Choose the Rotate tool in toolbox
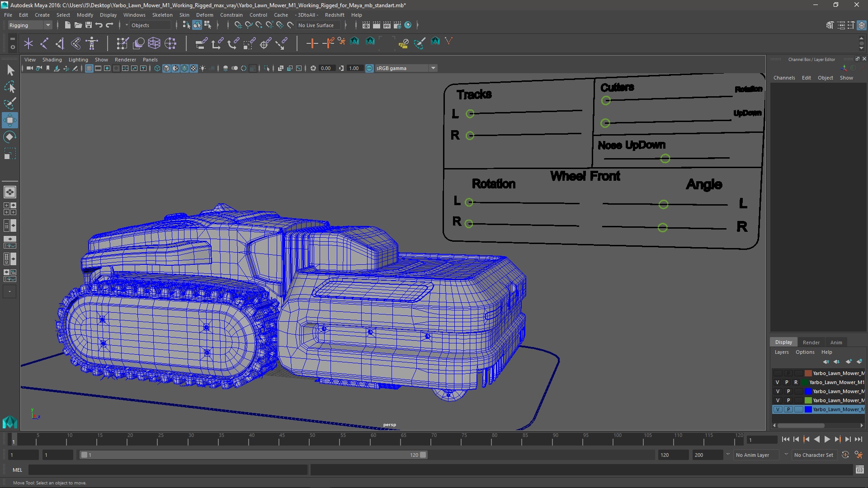 10,137
